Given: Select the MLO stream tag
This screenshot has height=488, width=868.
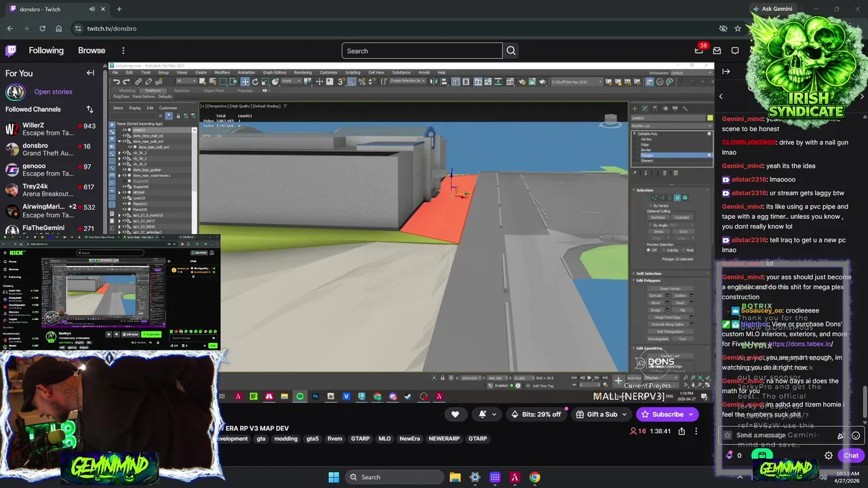Looking at the screenshot, I should coord(384,439).
